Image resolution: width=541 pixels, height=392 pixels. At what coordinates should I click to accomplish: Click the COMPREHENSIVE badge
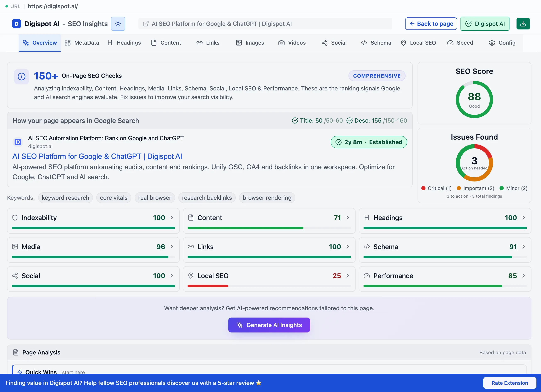click(377, 75)
